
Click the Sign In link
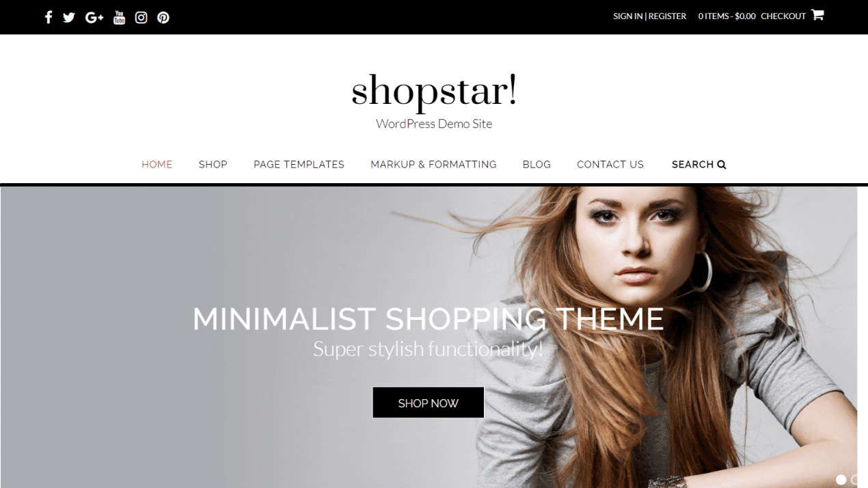pyautogui.click(x=627, y=16)
